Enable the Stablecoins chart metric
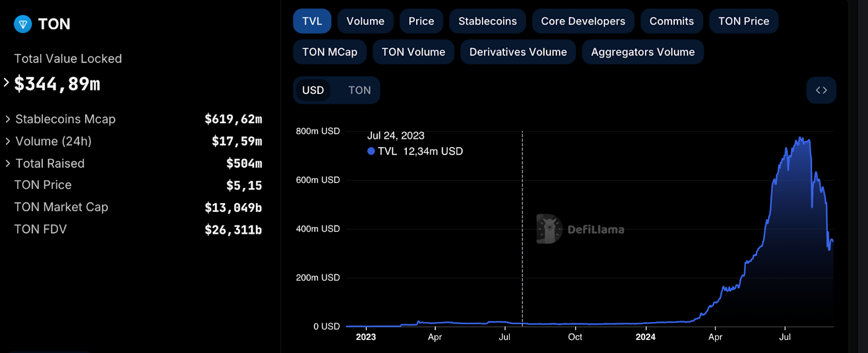The image size is (868, 353). point(487,21)
